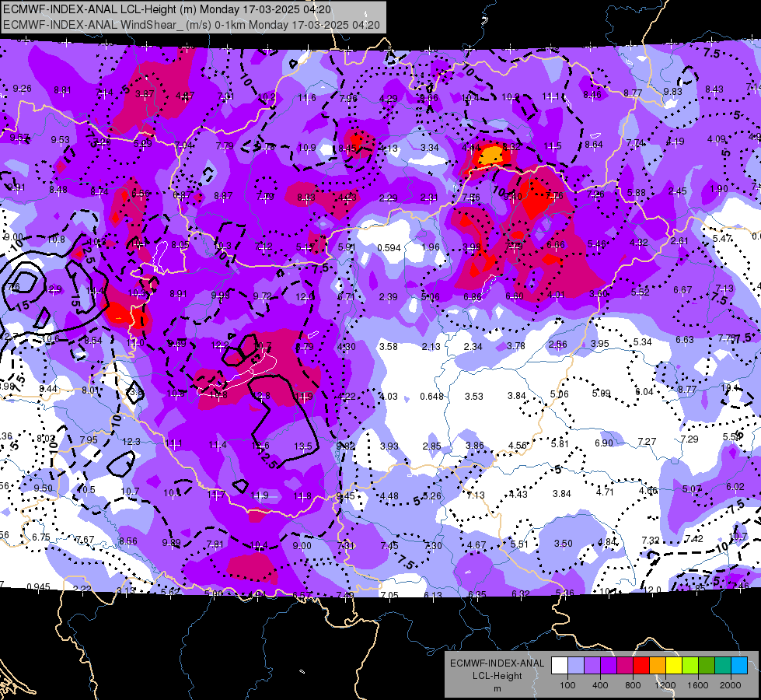This screenshot has width=761, height=700.
Task: Click the legend label '1200'
Action: coord(665,685)
